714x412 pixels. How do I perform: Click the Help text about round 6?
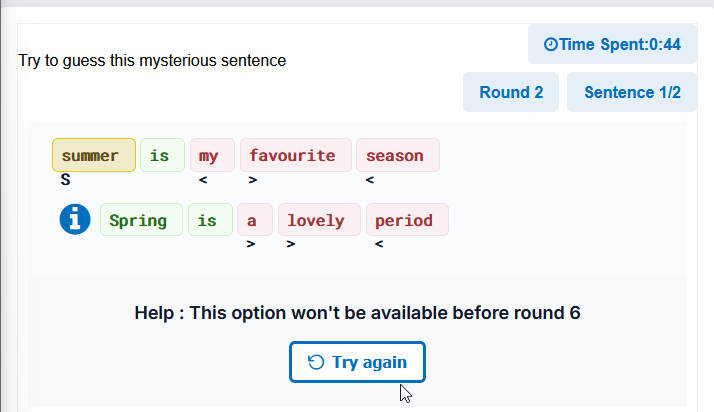click(357, 313)
